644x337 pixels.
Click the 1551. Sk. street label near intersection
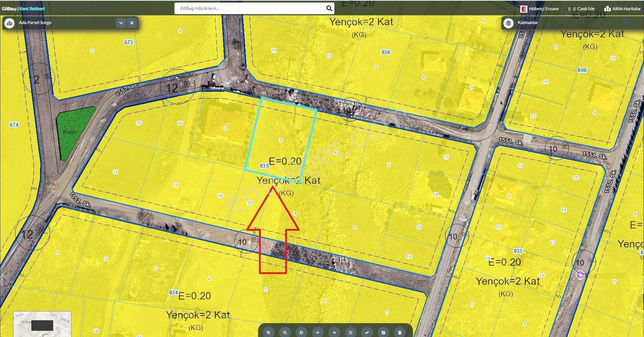click(x=511, y=142)
